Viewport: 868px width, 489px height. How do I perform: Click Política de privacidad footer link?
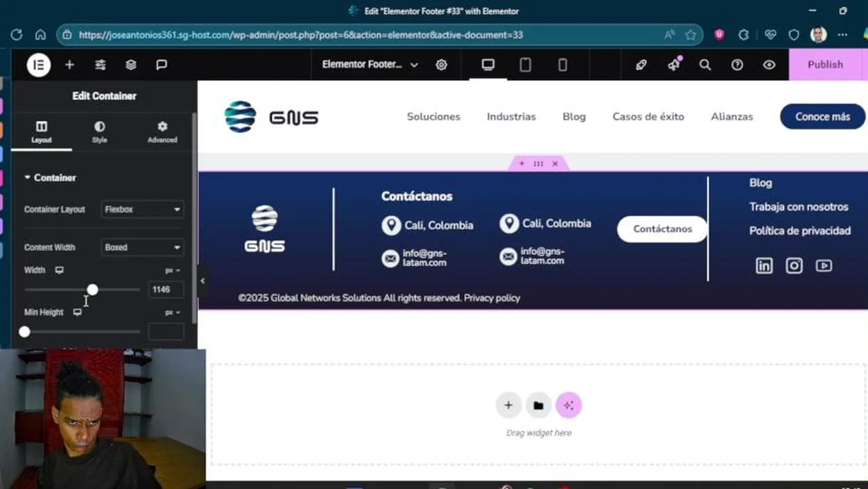pos(799,231)
